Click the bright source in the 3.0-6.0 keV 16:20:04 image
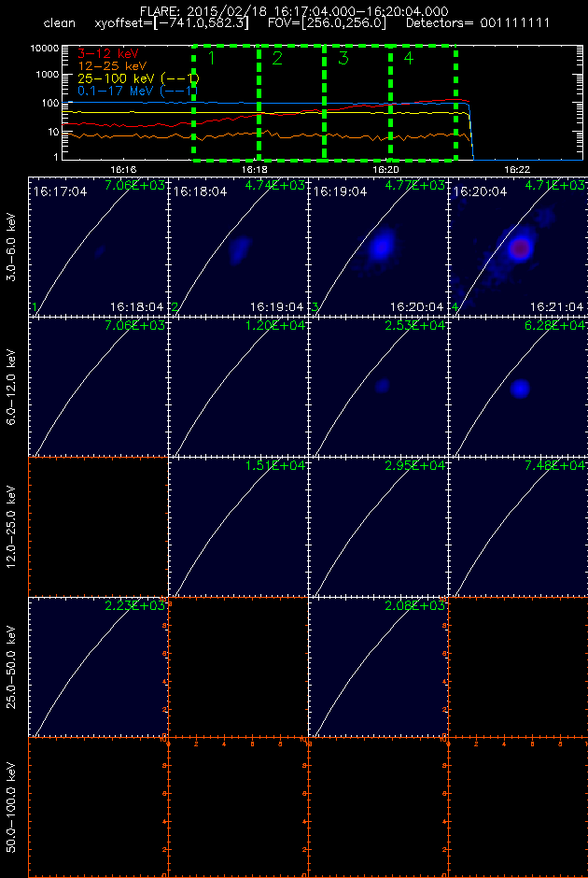Screen dimensions: 588x878 520,247
